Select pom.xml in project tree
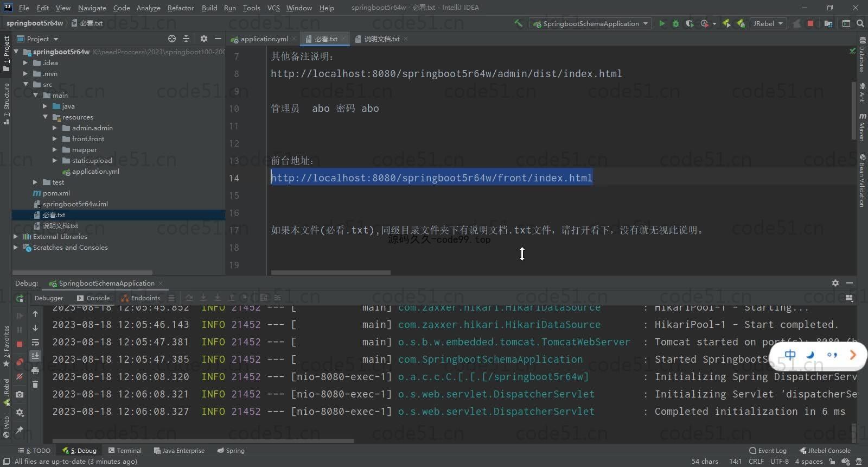868x467 pixels. (56, 193)
